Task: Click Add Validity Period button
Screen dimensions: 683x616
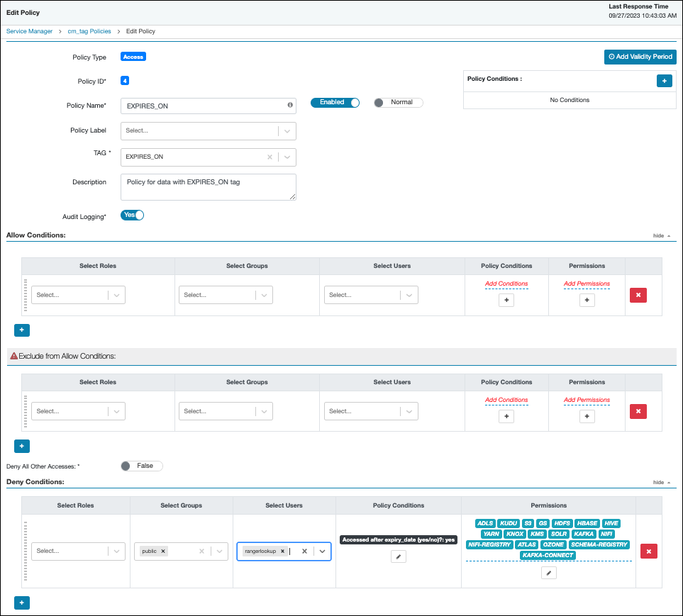Action: (640, 57)
